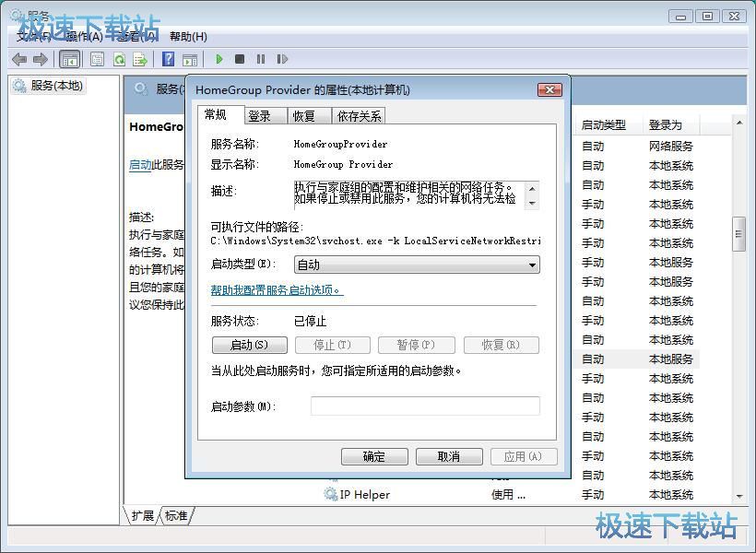The image size is (756, 553).
Task: Click the description box up arrow
Action: [x=532, y=189]
